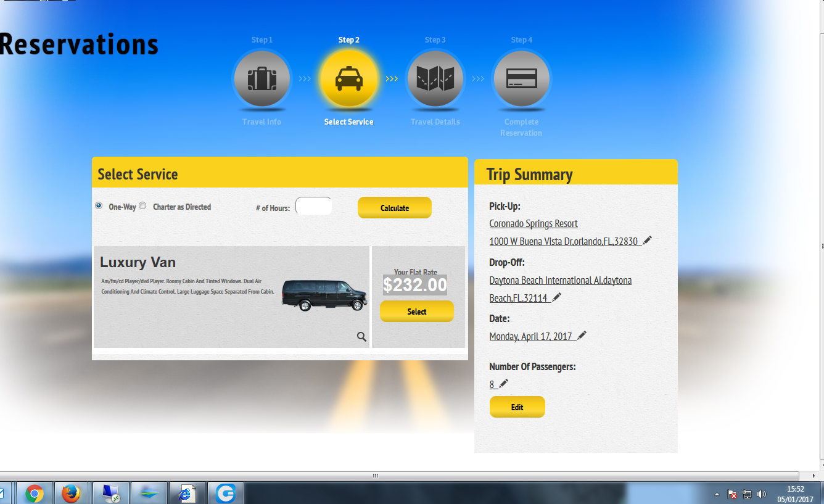Click the Luxury Van heading
Viewport: 824px width, 504px height.
point(138,262)
